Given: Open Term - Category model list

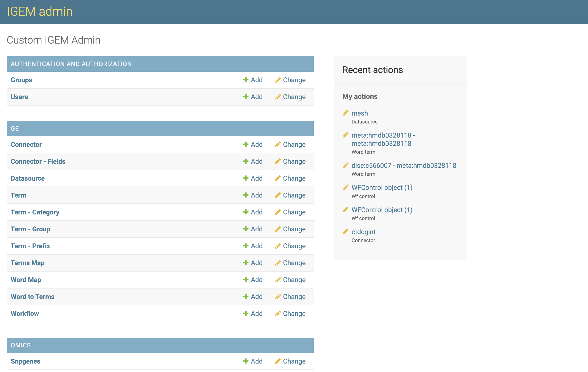Looking at the screenshot, I should coord(35,212).
